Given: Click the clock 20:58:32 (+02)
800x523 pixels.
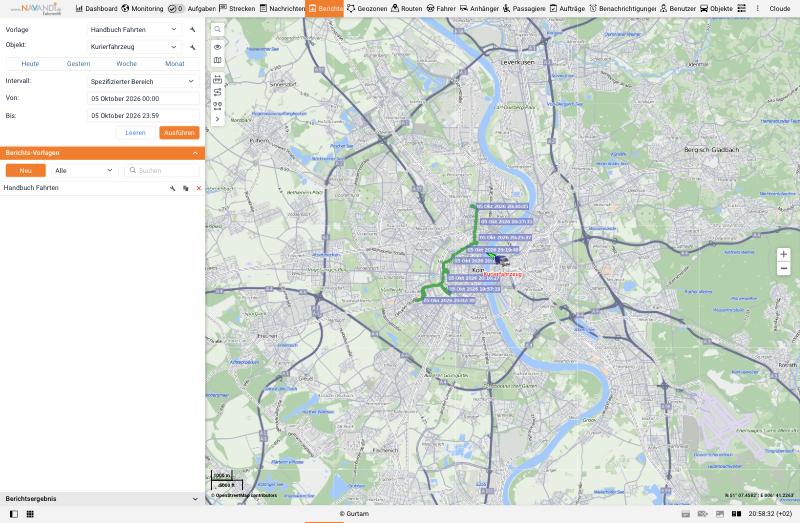Looking at the screenshot, I should [770, 514].
